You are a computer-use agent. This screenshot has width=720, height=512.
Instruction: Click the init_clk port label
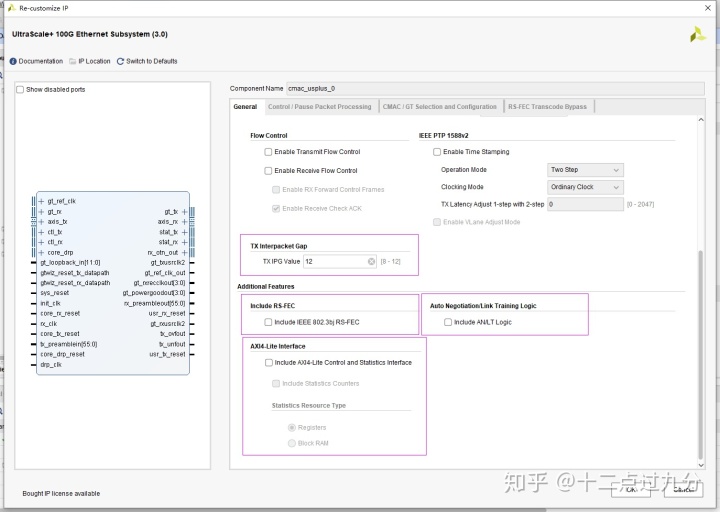pyautogui.click(x=51, y=304)
